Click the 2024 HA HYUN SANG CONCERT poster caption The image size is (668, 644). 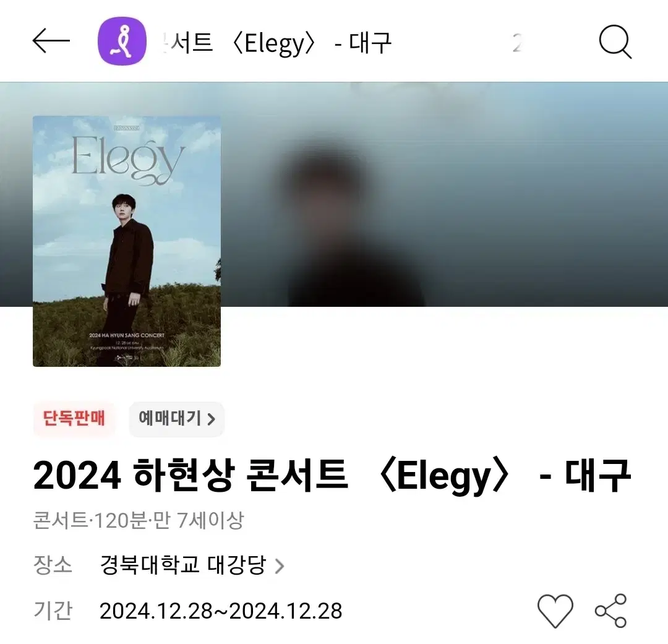(127, 335)
